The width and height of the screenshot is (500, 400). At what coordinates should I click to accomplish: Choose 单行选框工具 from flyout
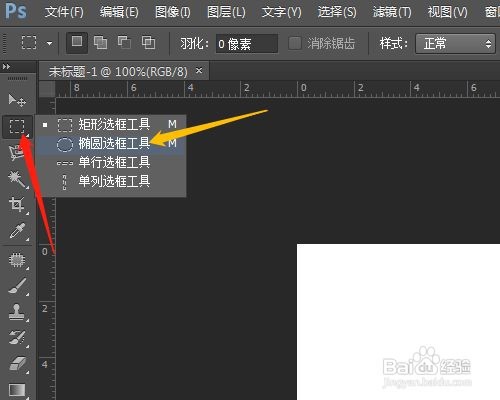click(111, 163)
